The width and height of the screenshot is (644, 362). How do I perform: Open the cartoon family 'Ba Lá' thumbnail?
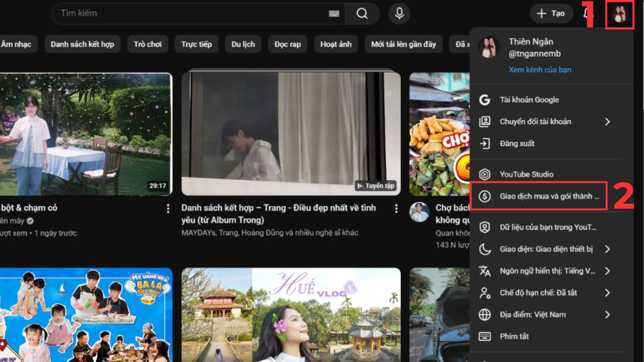[x=86, y=315]
